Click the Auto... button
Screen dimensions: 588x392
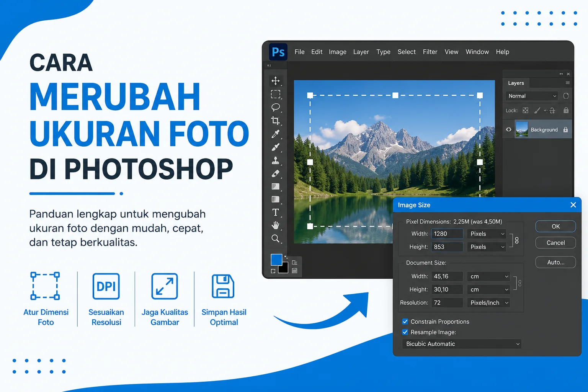click(x=555, y=262)
